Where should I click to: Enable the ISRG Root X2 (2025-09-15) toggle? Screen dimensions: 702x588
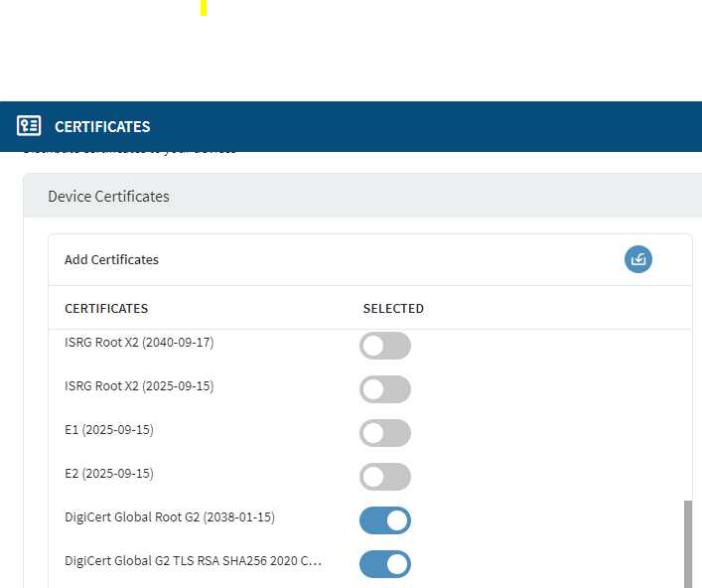click(x=385, y=389)
